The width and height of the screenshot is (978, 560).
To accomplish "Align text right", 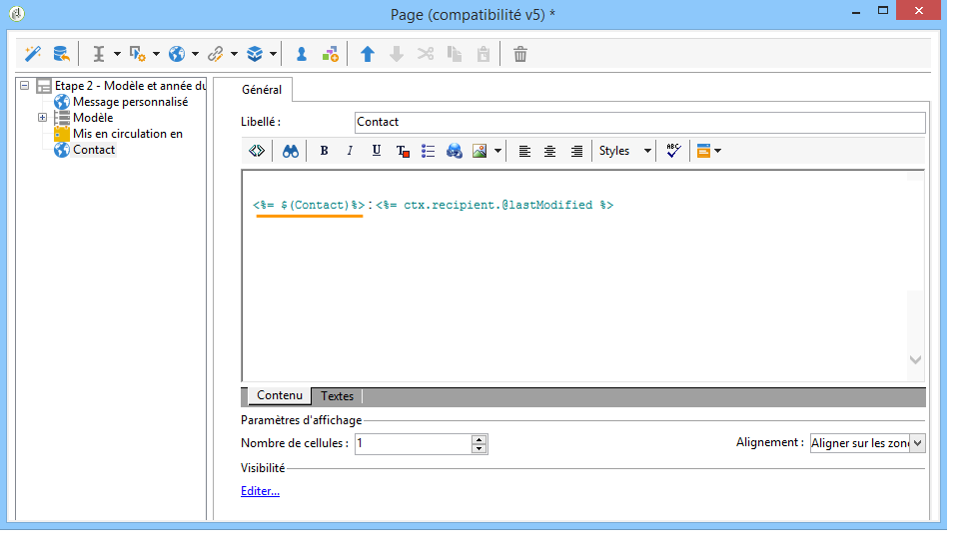I will point(576,151).
